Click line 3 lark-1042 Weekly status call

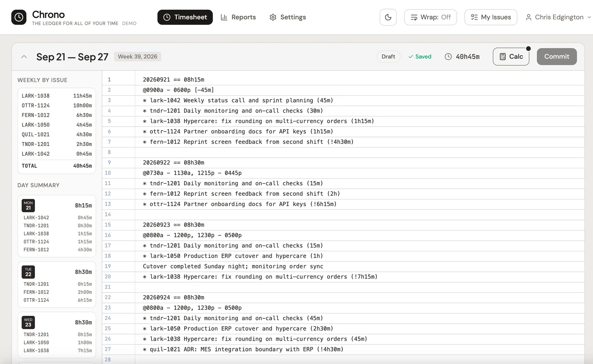pos(238,100)
